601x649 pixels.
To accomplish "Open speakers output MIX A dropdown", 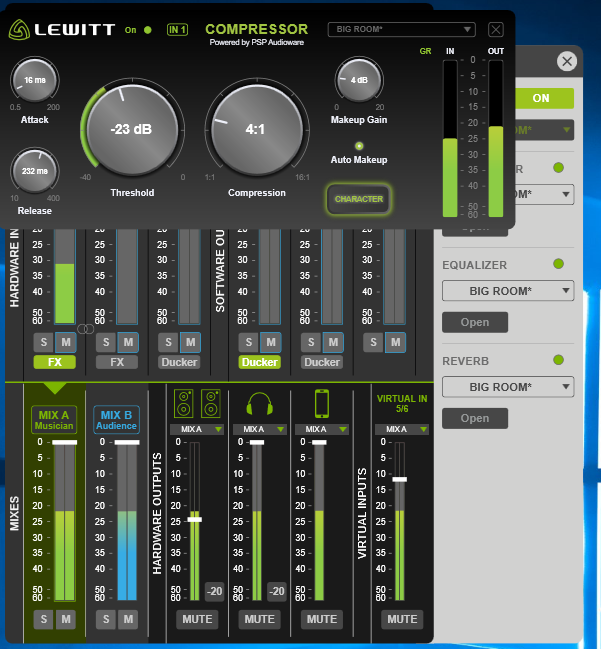I will pos(197,429).
